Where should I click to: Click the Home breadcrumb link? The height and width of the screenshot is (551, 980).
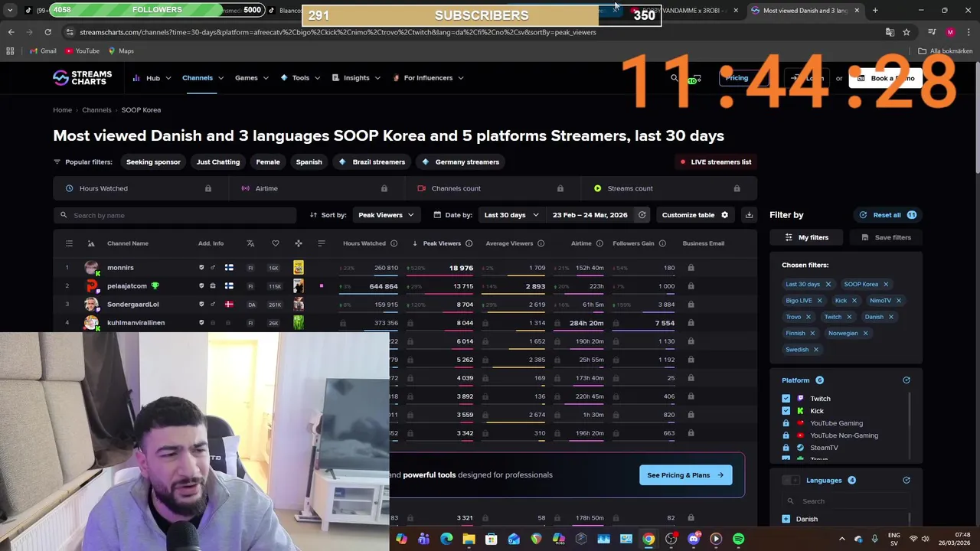[x=62, y=110]
